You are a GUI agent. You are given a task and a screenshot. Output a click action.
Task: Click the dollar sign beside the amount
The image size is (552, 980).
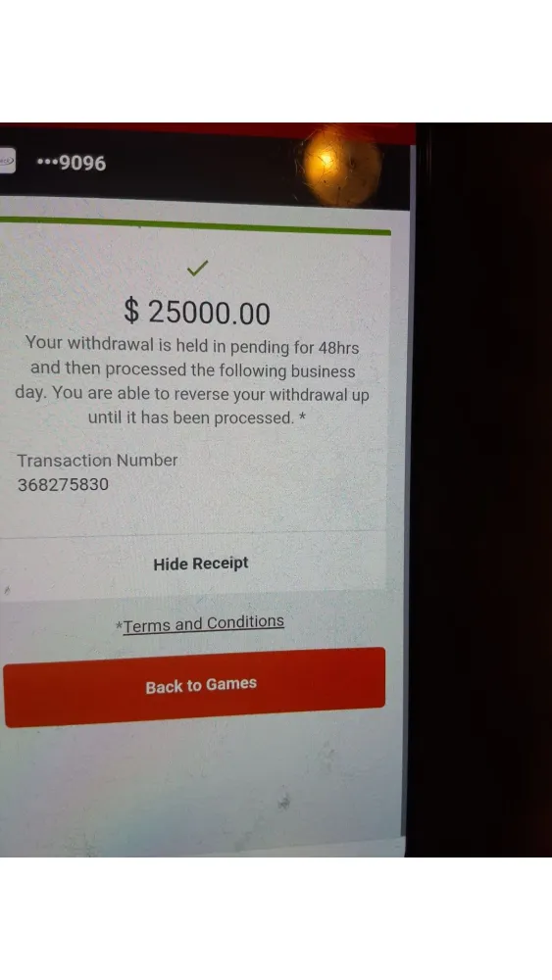click(131, 311)
